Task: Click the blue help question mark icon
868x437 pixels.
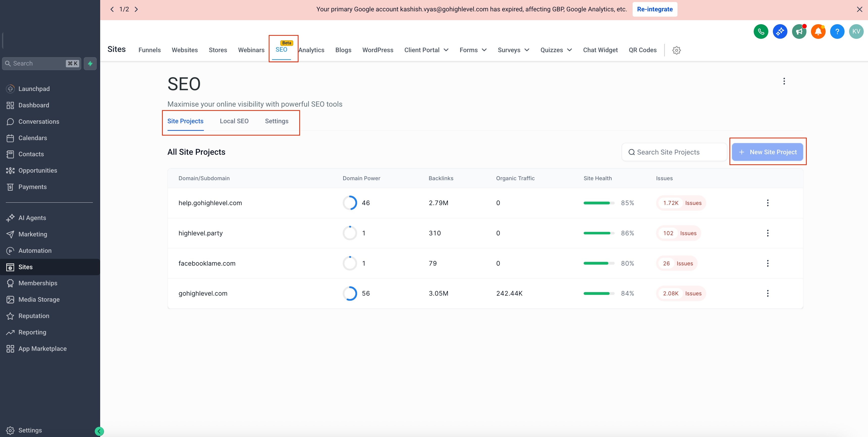Action: click(837, 32)
